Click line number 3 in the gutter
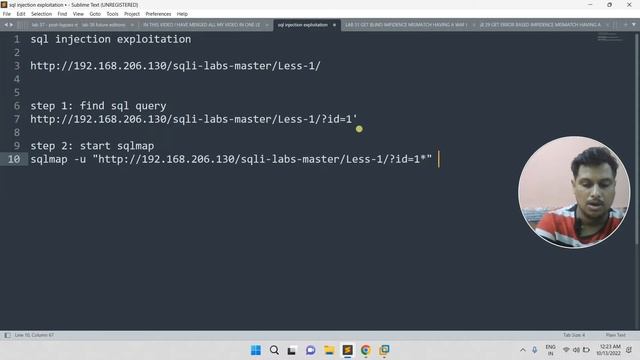Screen dimensions: 640x360 (x=17, y=66)
